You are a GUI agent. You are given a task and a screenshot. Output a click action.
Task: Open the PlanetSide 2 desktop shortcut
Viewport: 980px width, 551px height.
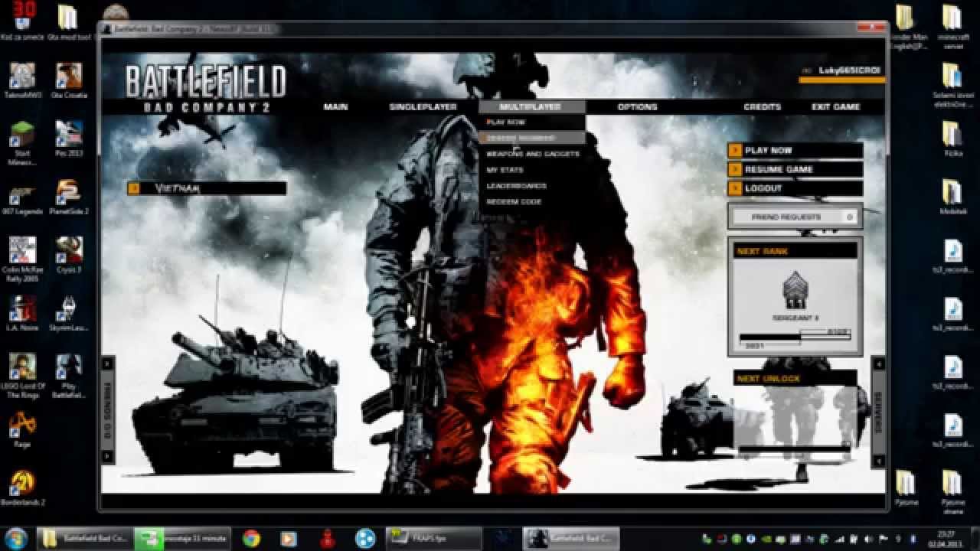coord(69,197)
